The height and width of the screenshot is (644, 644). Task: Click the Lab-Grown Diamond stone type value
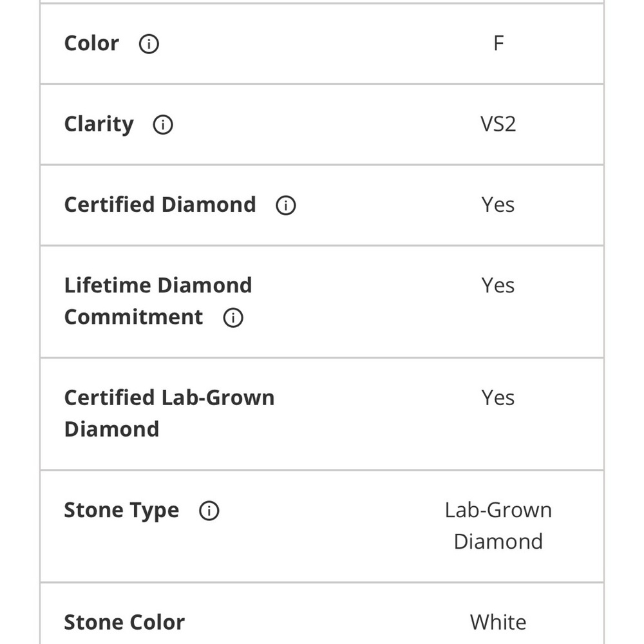[x=498, y=526]
